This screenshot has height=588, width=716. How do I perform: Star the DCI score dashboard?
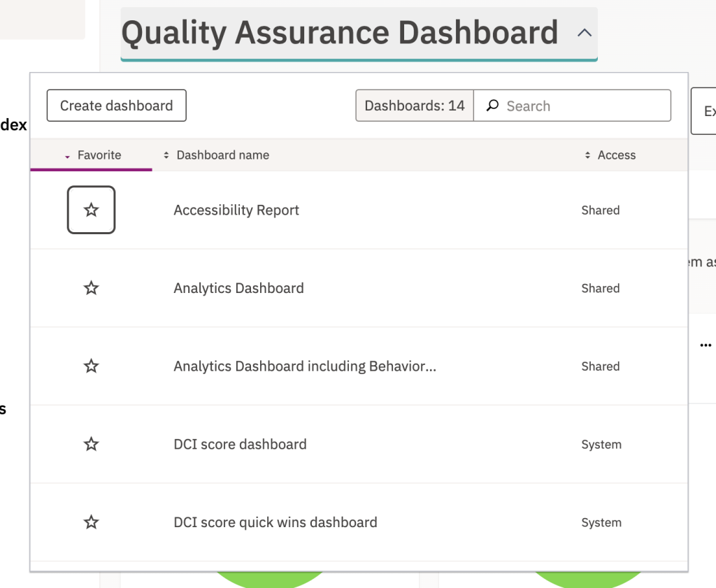(91, 444)
